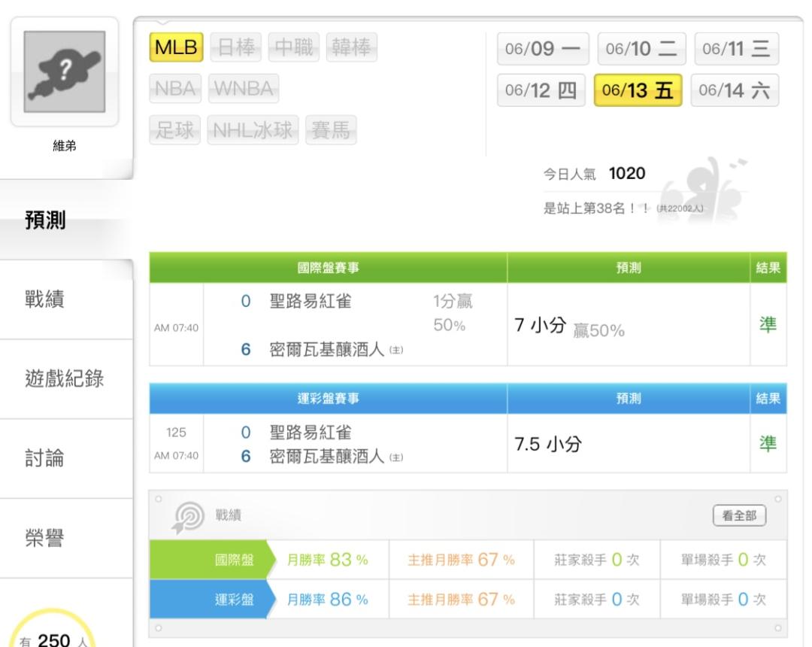
Task: Select highlighted date 06/13 五
Action: [638, 90]
